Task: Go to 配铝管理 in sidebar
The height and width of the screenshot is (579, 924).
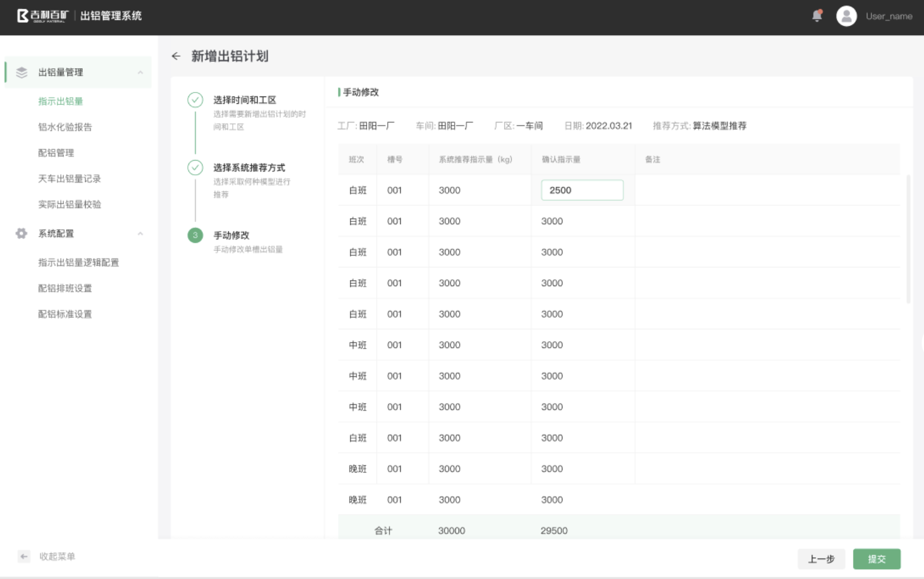Action: (56, 153)
